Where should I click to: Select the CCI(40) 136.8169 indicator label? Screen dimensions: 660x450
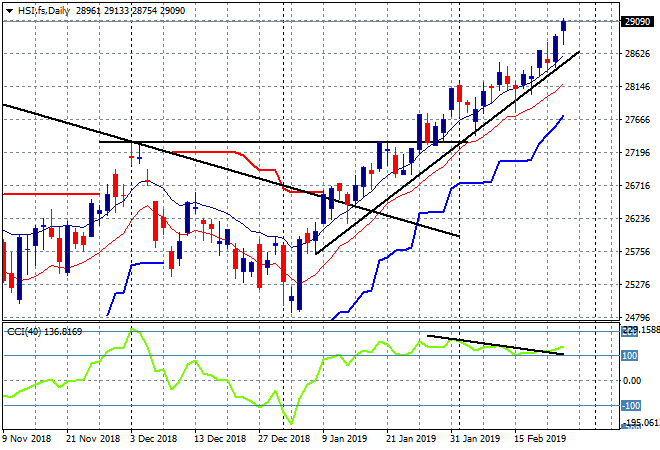click(45, 332)
